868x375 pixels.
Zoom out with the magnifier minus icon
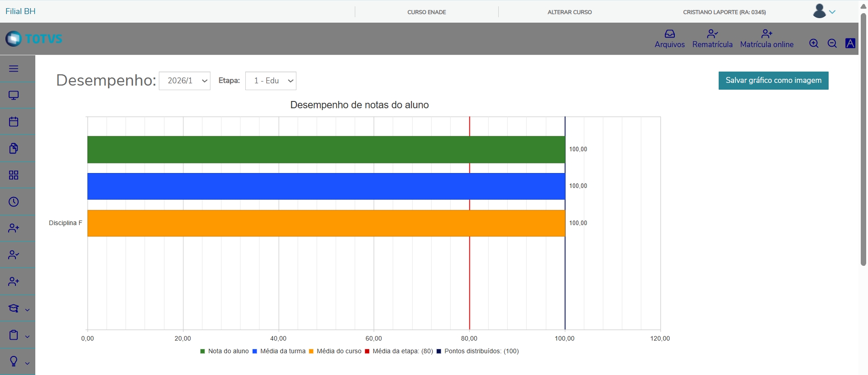click(832, 43)
